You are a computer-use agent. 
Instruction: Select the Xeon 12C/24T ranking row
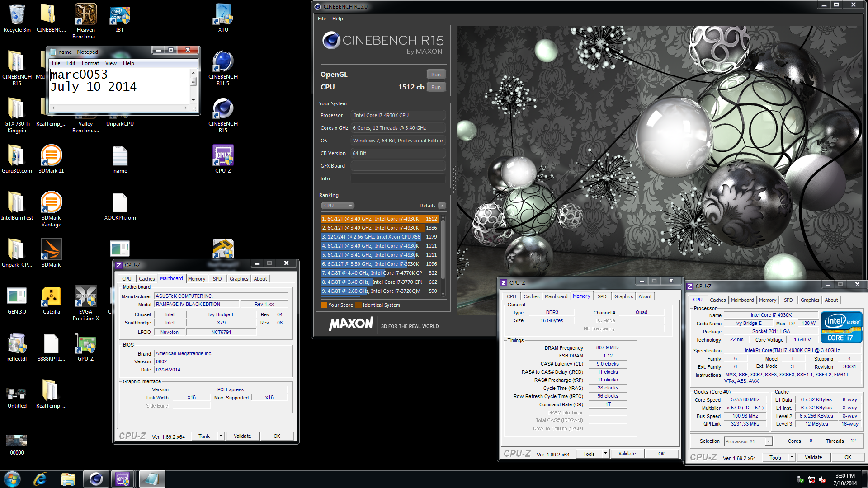tap(380, 237)
